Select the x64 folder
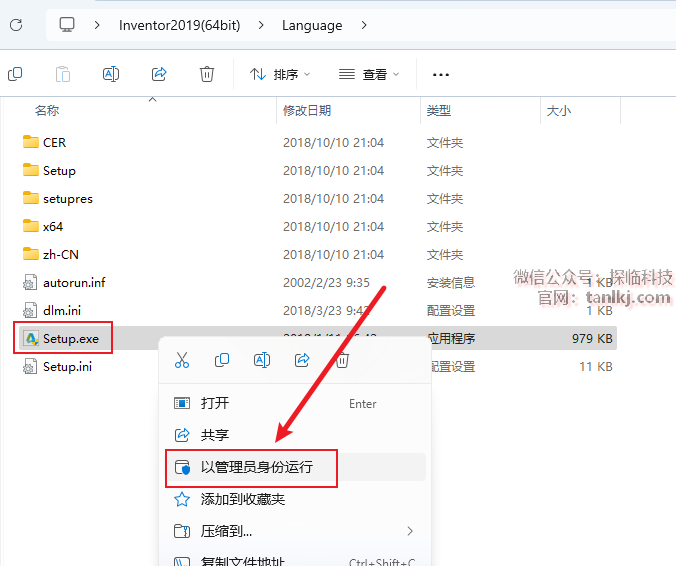 coord(53,227)
